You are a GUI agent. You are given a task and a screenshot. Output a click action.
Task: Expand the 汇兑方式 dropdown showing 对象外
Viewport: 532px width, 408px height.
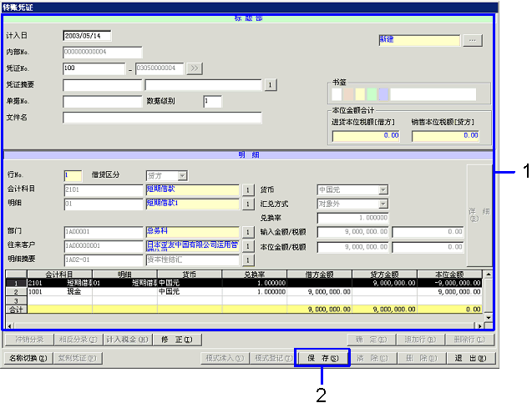click(383, 204)
